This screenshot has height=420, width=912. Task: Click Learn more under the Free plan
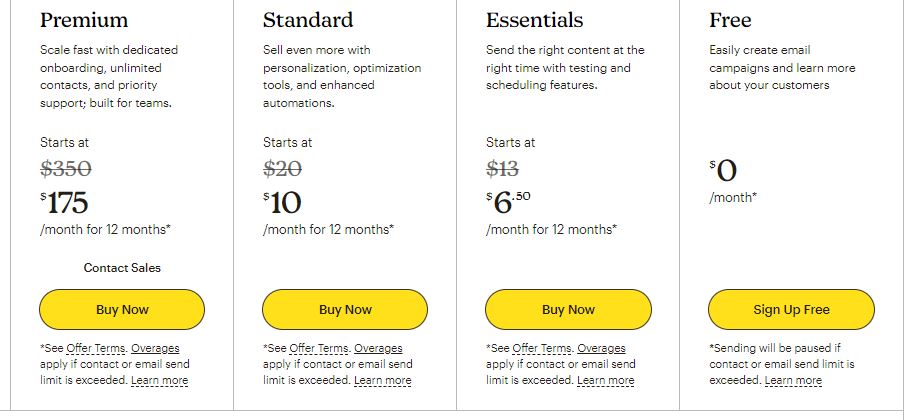coord(793,381)
